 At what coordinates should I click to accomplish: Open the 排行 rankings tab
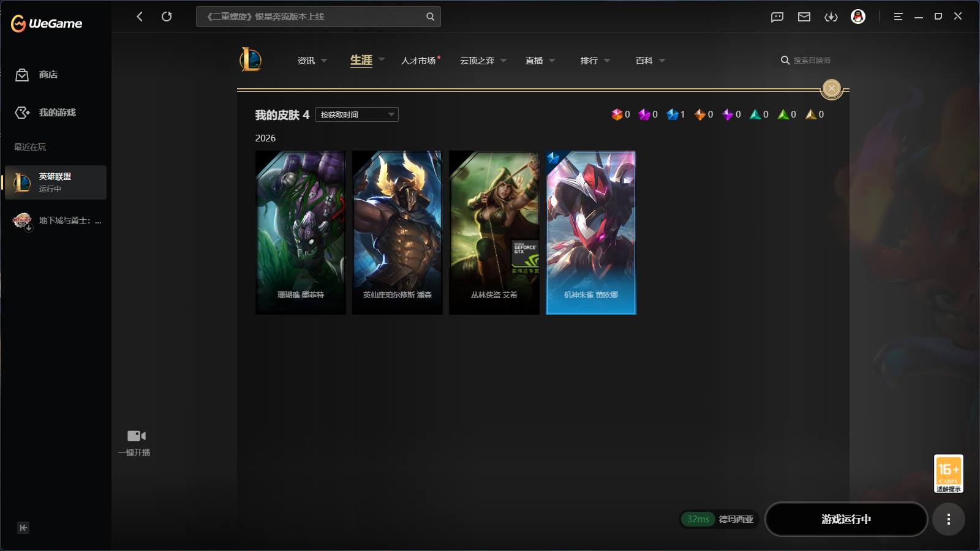coord(589,61)
